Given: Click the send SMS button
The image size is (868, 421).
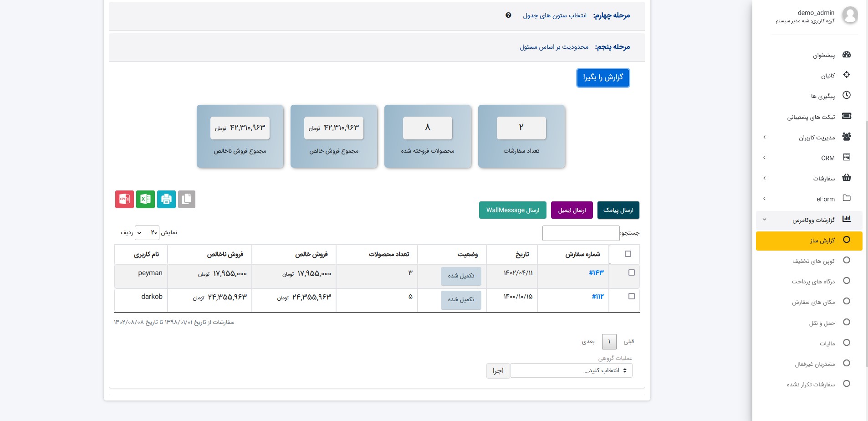Looking at the screenshot, I should point(618,210).
